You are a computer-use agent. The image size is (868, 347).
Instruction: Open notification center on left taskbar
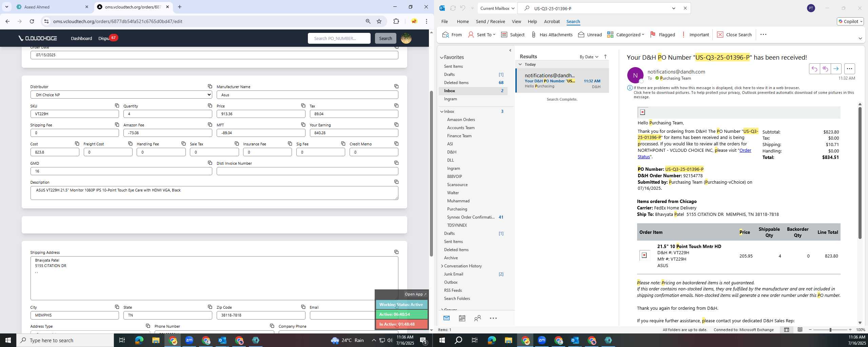point(423,340)
